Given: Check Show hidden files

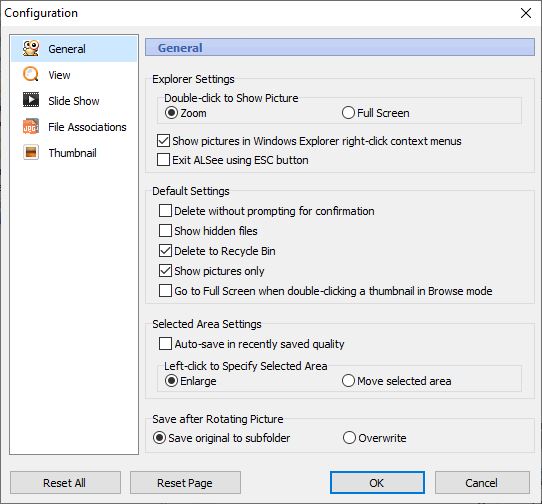Looking at the screenshot, I should click(x=165, y=231).
